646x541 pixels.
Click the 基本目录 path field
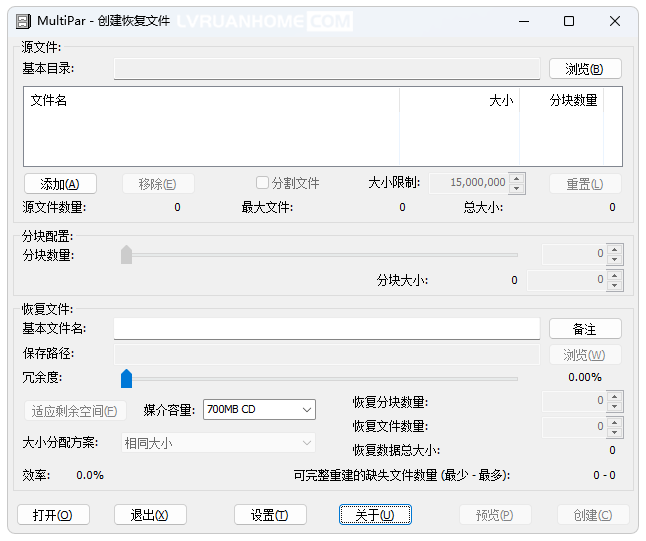[326, 69]
